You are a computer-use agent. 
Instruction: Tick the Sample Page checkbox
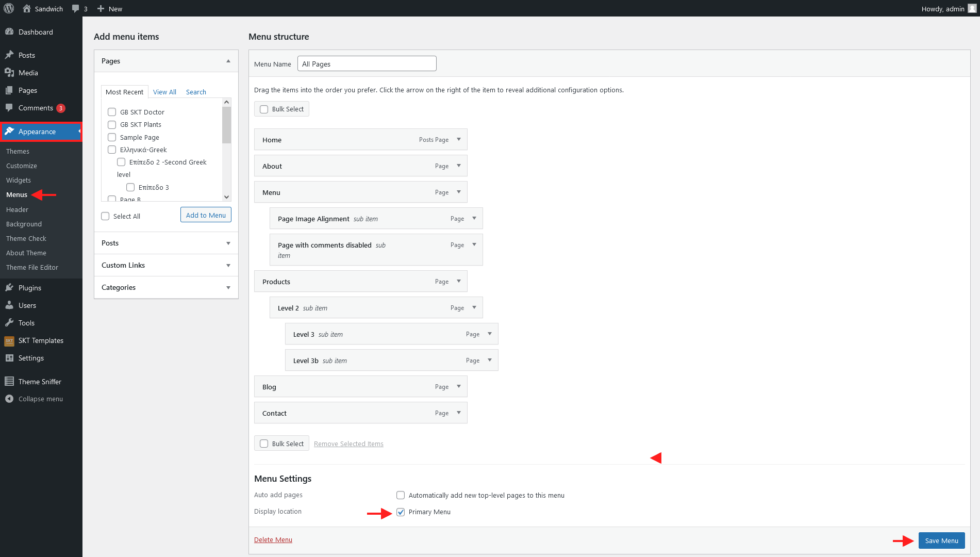coord(112,137)
